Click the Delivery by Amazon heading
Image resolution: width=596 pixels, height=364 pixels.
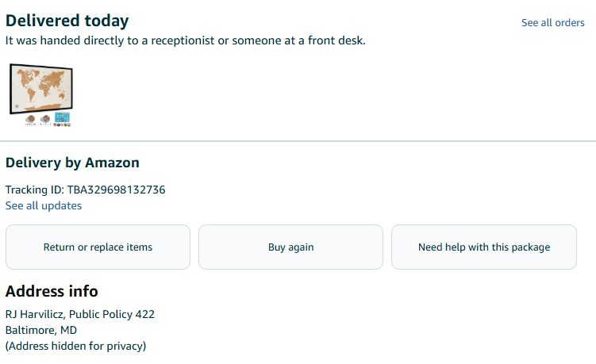pyautogui.click(x=72, y=163)
